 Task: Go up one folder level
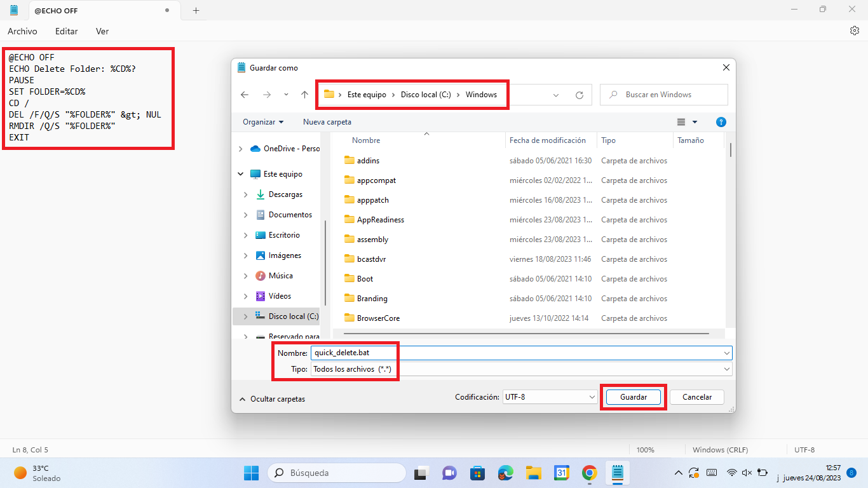[304, 95]
